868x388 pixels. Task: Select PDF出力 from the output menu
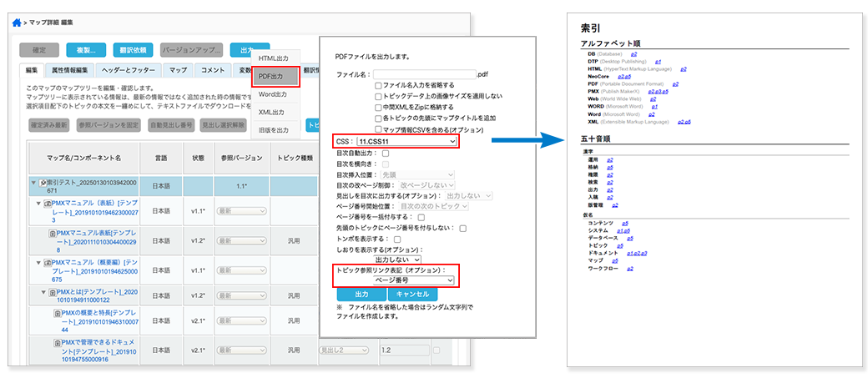click(275, 77)
